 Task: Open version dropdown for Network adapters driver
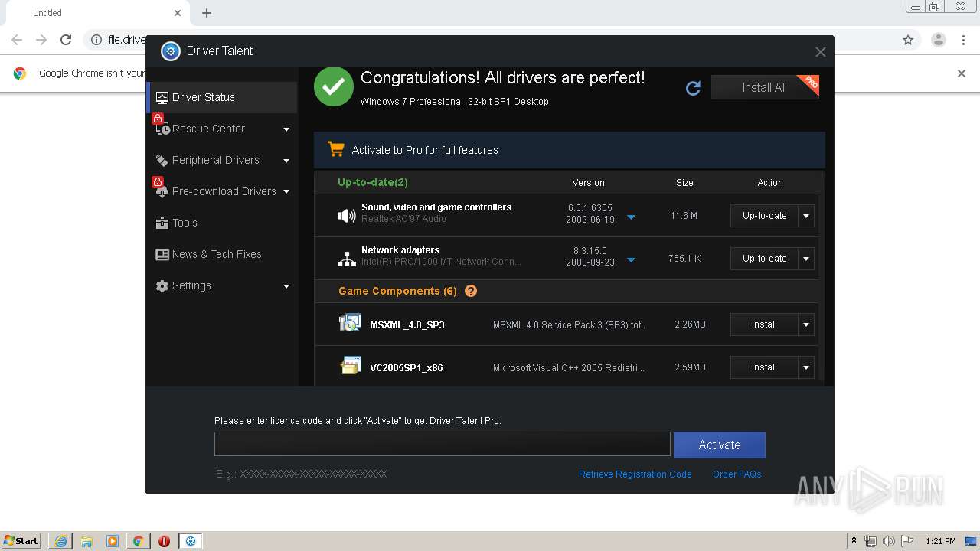pyautogui.click(x=631, y=260)
